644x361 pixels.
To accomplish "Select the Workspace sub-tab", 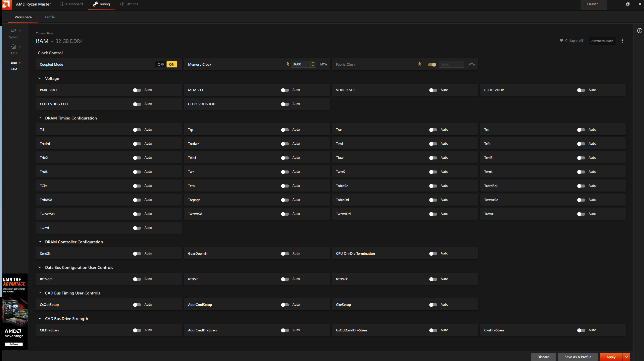I will (23, 17).
